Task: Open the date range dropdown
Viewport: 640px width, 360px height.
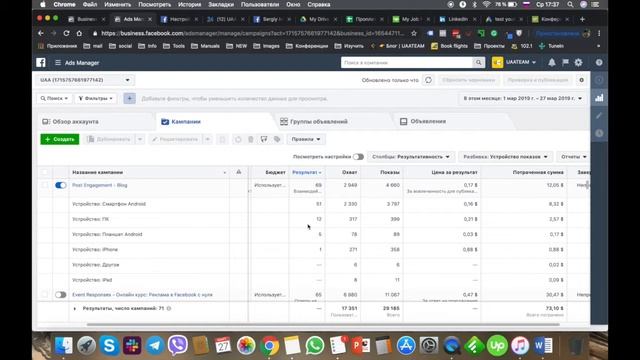Action: (x=522, y=98)
